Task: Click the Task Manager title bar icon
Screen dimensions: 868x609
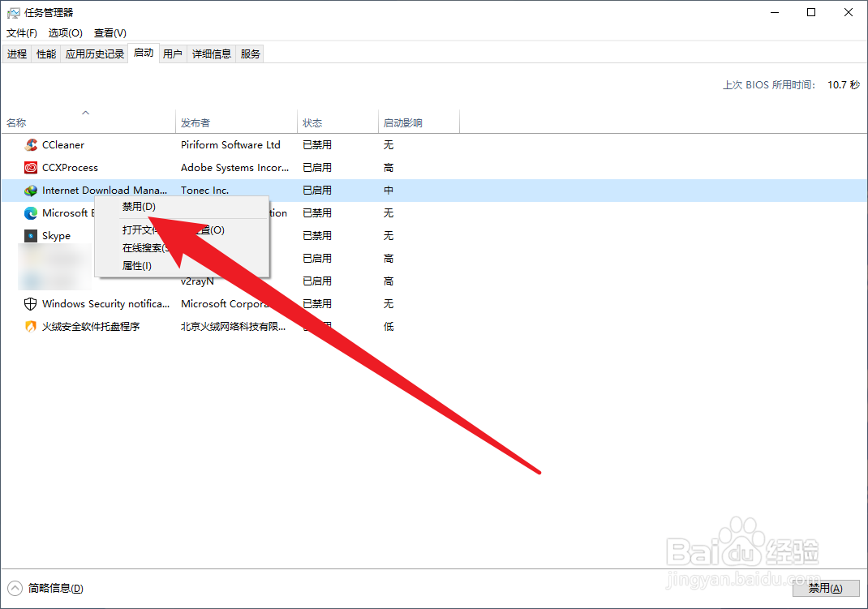Action: click(13, 12)
